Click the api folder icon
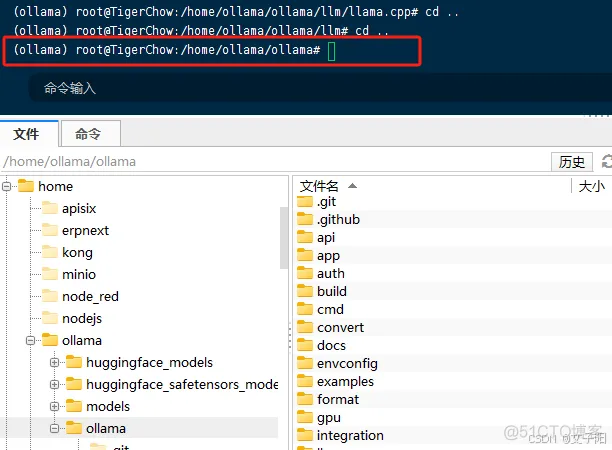 305,237
